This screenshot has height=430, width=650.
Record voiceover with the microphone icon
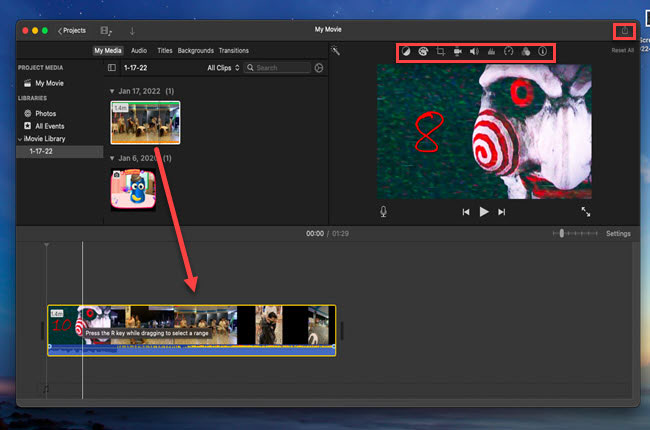[383, 211]
